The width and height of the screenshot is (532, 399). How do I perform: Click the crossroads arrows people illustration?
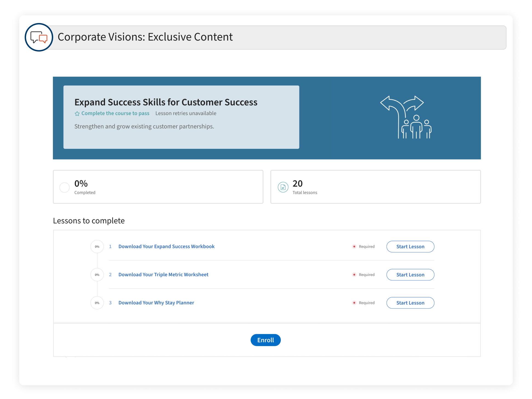click(406, 117)
